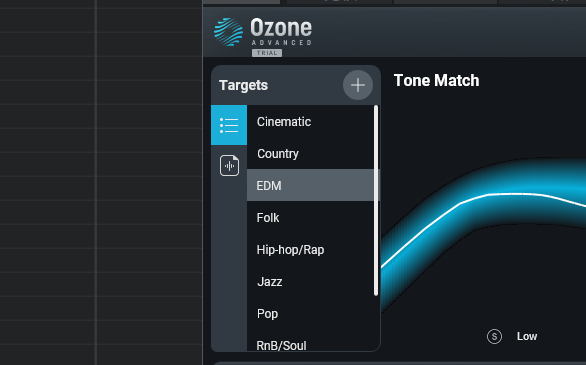Add a new target with plus button
Screen dimensions: 586x365
(x=358, y=85)
